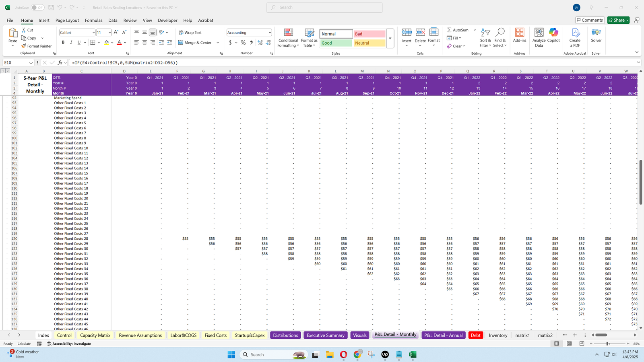Toggle Wrap Text for selected cells

pyautogui.click(x=190, y=33)
